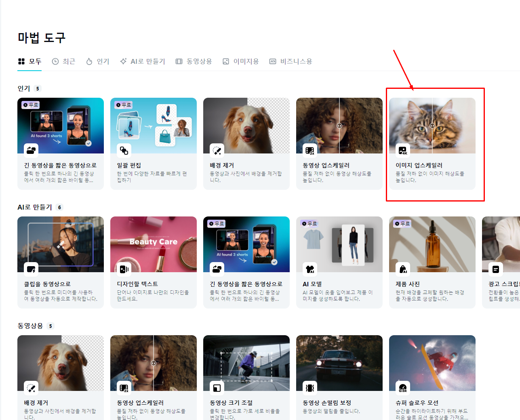
Task: Click the 마법 도구 page title
Action: point(42,38)
